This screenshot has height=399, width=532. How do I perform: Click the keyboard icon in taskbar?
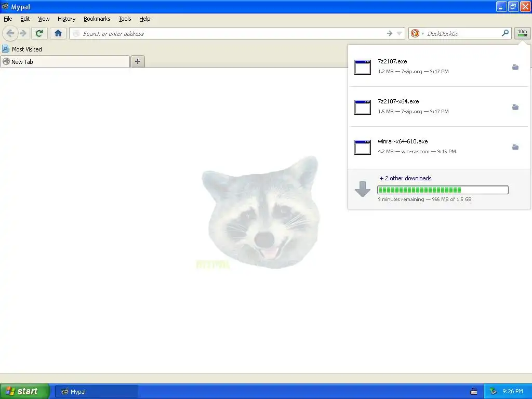[474, 392]
